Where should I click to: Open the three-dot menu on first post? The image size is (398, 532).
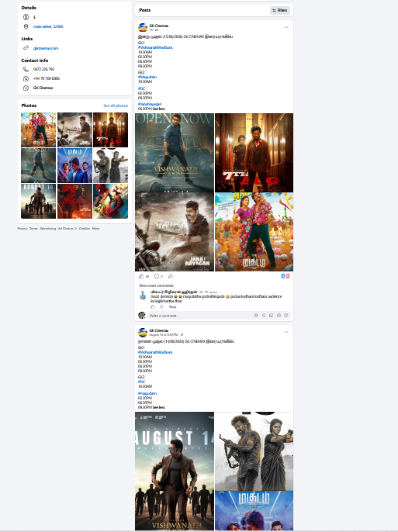pos(286,27)
